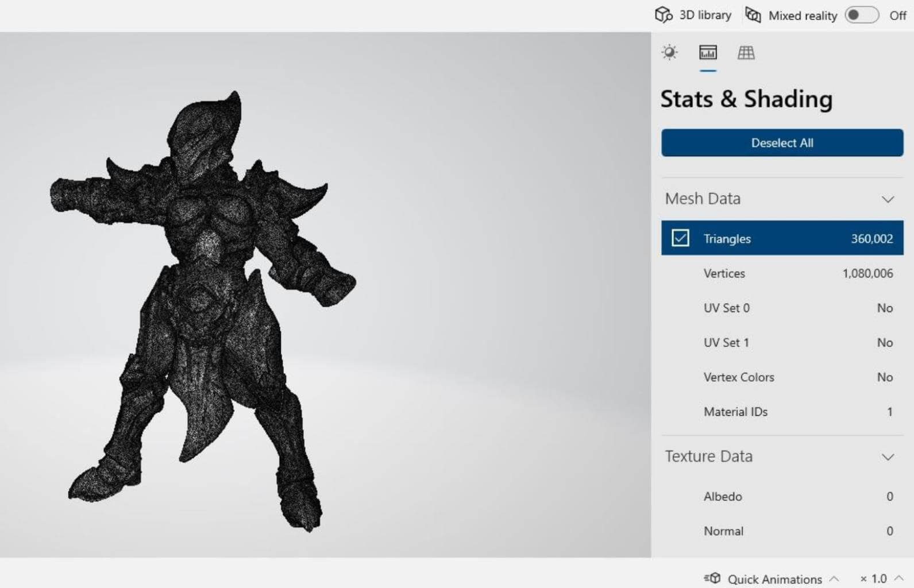This screenshot has width=914, height=588.
Task: Toggle the Mixed reality switch on
Action: pyautogui.click(x=861, y=15)
